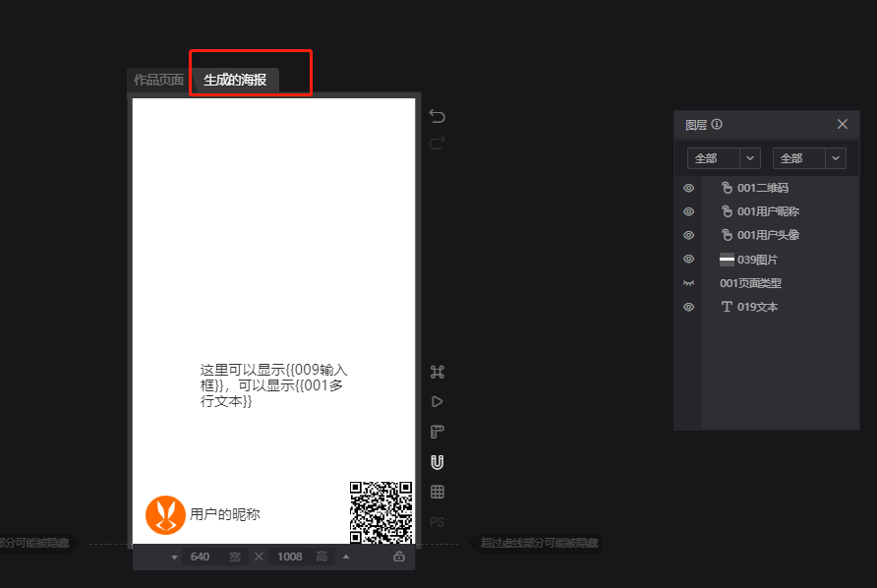Hide the 001用户昵称 layer
This screenshot has height=588, width=877.
click(688, 211)
